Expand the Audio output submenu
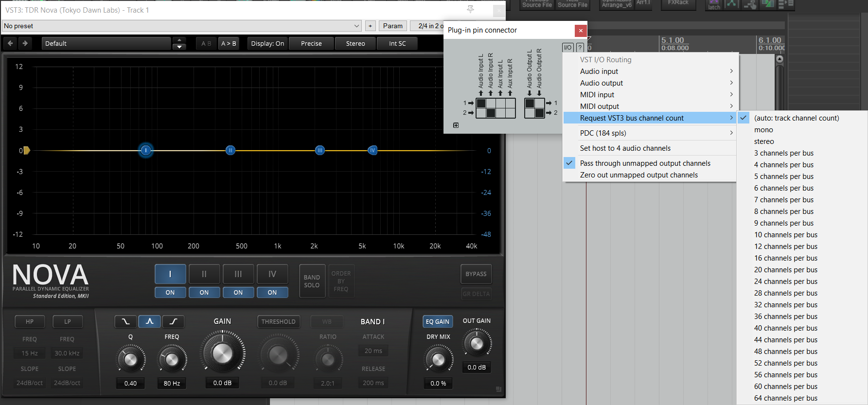The height and width of the screenshot is (405, 868). point(651,83)
